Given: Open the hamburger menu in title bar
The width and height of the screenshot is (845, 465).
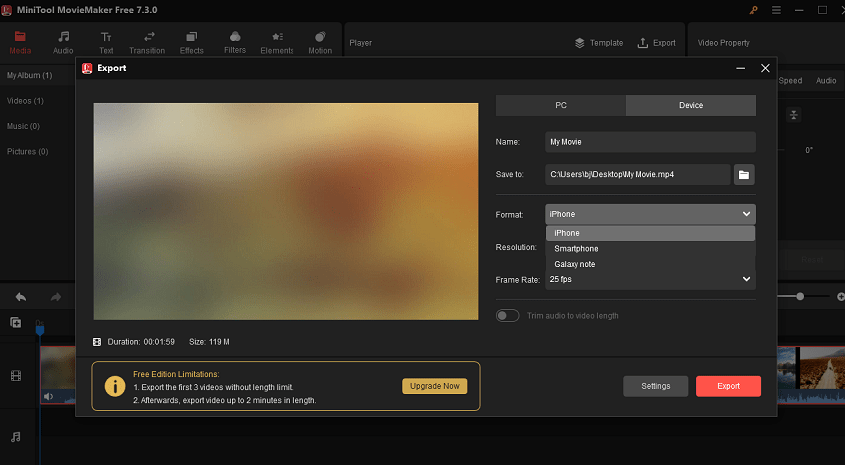Looking at the screenshot, I should pyautogui.click(x=776, y=10).
